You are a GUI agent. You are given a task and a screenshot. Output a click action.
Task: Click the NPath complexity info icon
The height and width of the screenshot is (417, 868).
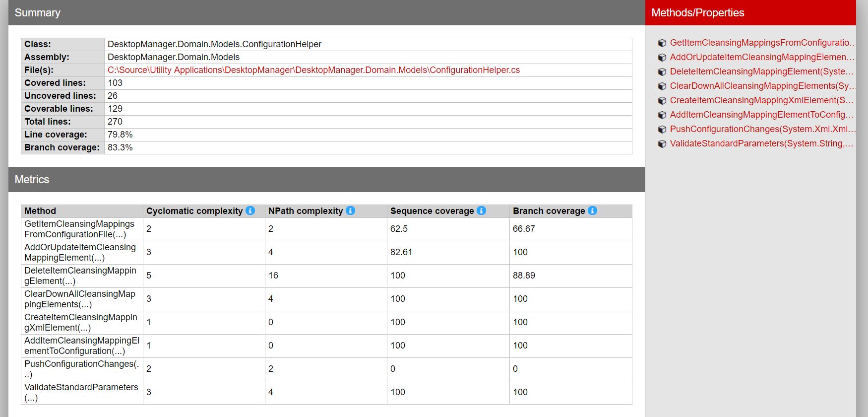tap(351, 210)
